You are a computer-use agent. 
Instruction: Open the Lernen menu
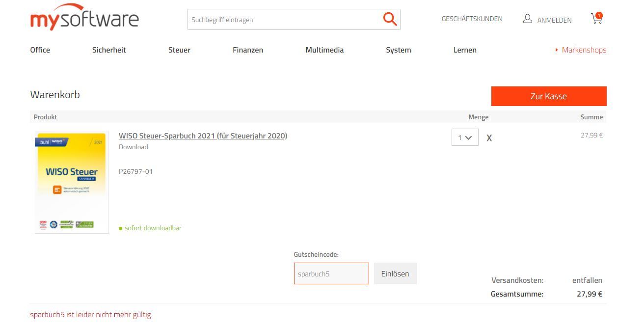coord(465,50)
